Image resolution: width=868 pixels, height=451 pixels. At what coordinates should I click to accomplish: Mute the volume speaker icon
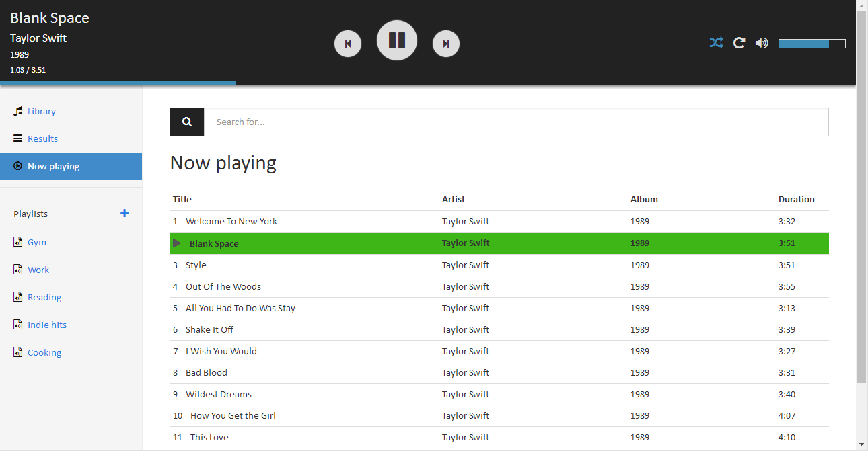762,43
